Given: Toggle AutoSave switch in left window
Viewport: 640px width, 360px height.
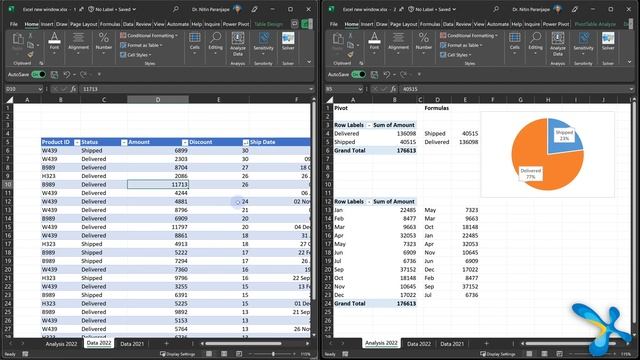Looking at the screenshot, I should point(39,75).
